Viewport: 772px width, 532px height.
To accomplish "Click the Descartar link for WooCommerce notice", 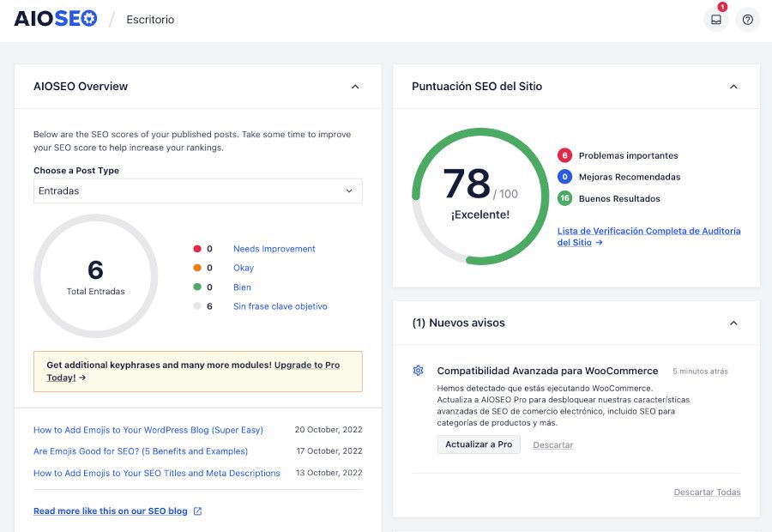I will pos(553,444).
